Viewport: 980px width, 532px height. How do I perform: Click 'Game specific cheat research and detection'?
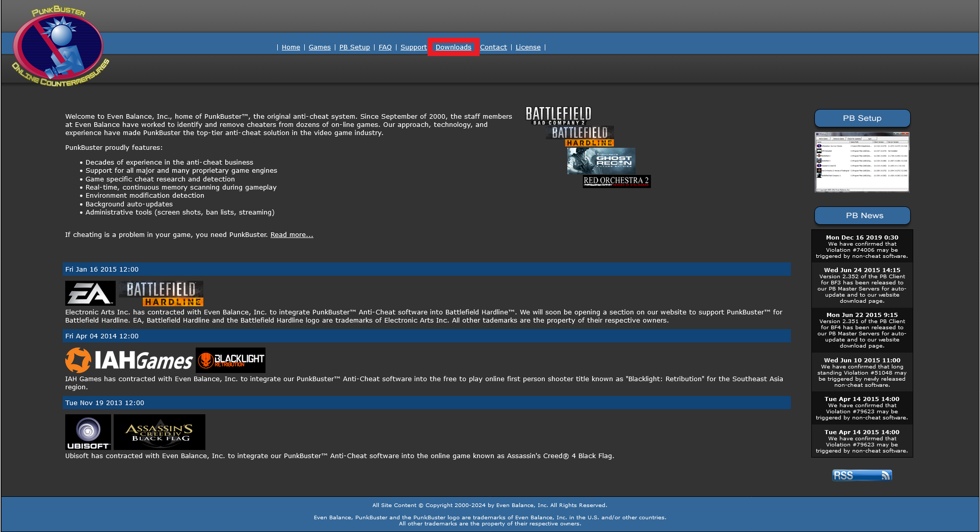[x=160, y=179]
